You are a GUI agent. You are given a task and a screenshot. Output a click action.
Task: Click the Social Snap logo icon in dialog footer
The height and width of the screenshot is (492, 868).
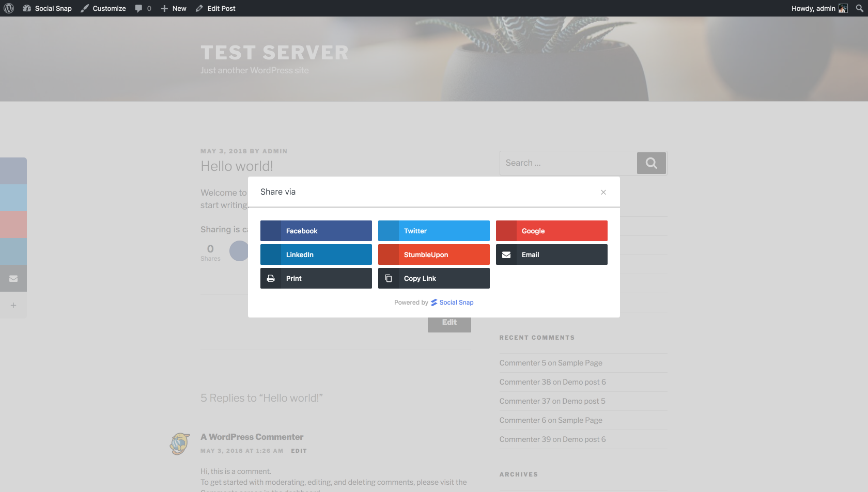[434, 303]
